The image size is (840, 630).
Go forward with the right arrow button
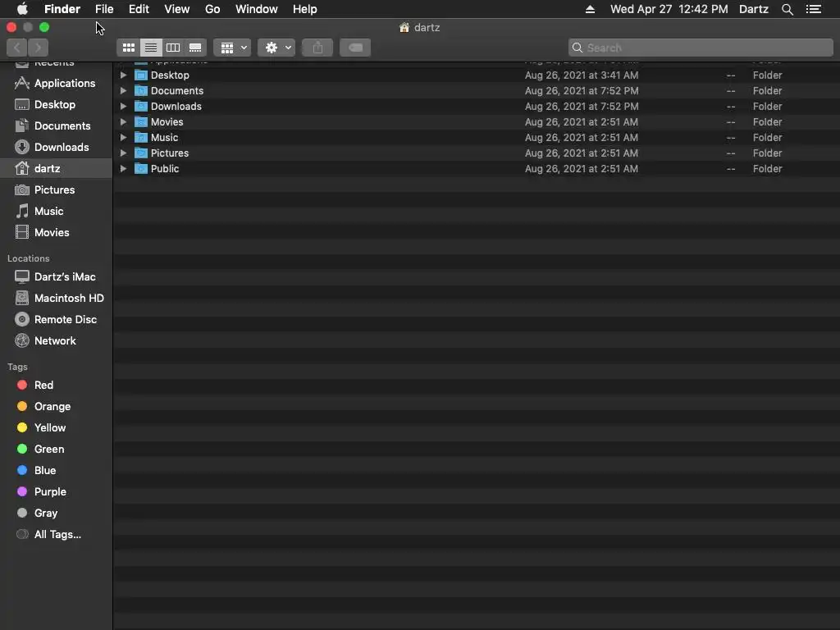click(38, 48)
